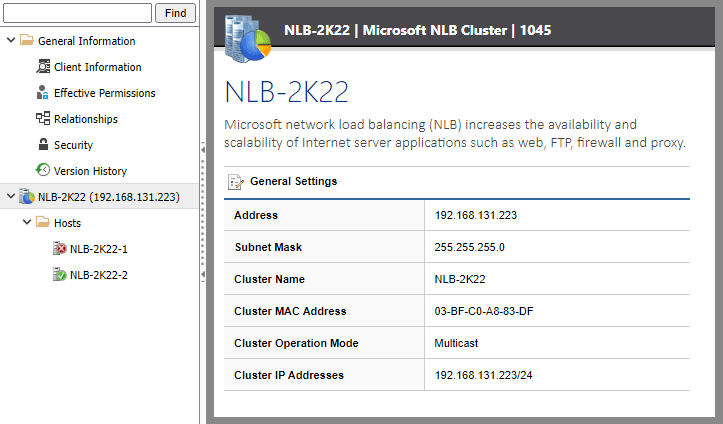The image size is (723, 424).
Task: Collapse the Hosts folder
Action: (27, 222)
